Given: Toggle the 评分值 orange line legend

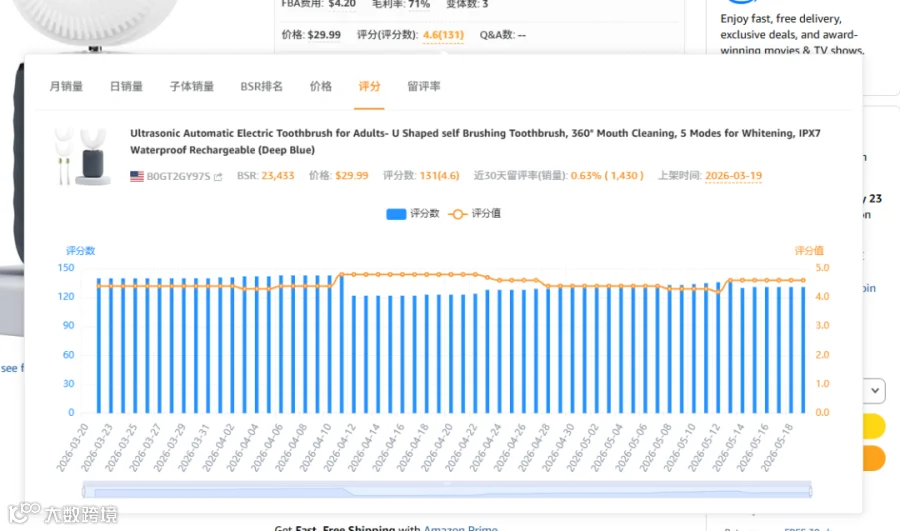Looking at the screenshot, I should (x=474, y=214).
